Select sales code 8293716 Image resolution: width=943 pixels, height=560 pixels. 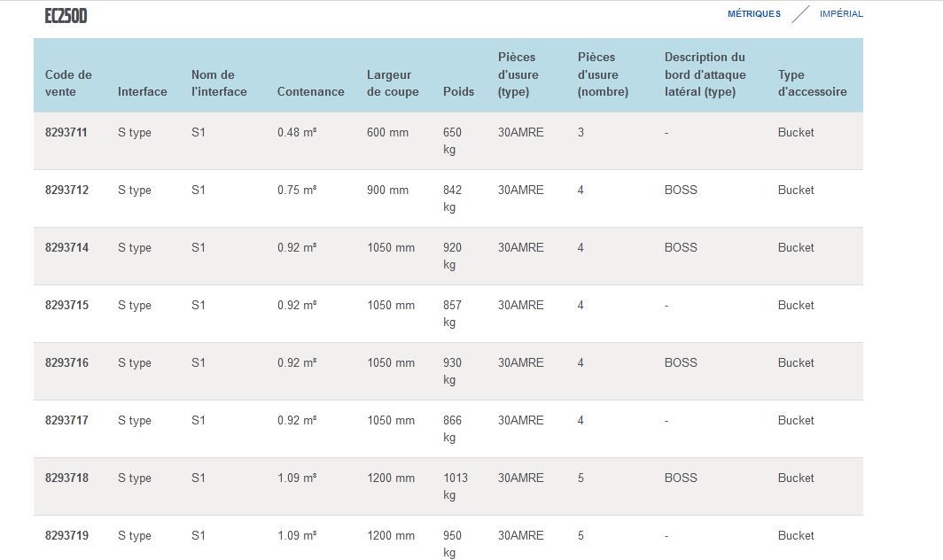(66, 363)
